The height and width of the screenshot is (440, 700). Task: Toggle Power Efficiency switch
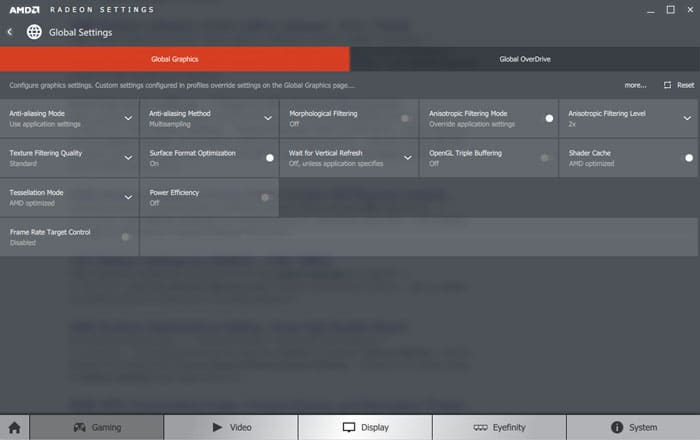pyautogui.click(x=265, y=197)
